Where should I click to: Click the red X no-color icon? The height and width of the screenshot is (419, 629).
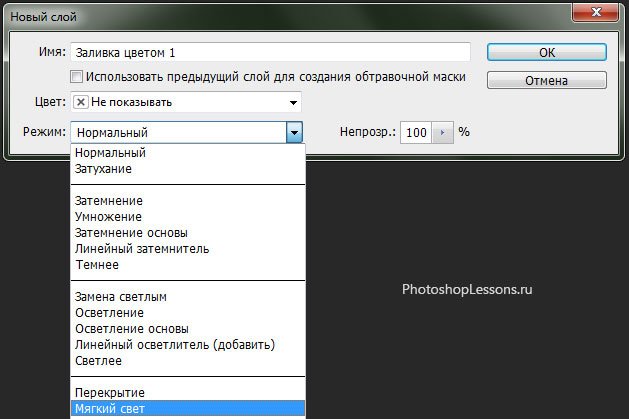(80, 102)
